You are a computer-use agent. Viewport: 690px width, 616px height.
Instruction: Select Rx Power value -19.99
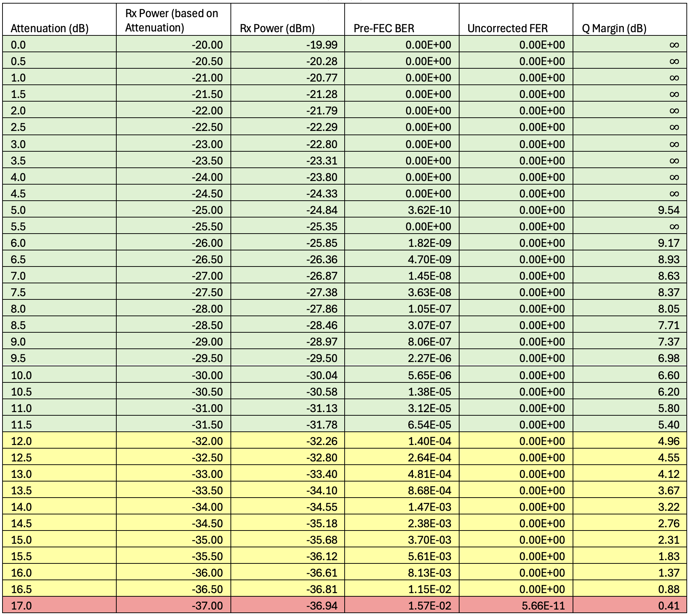(x=288, y=44)
